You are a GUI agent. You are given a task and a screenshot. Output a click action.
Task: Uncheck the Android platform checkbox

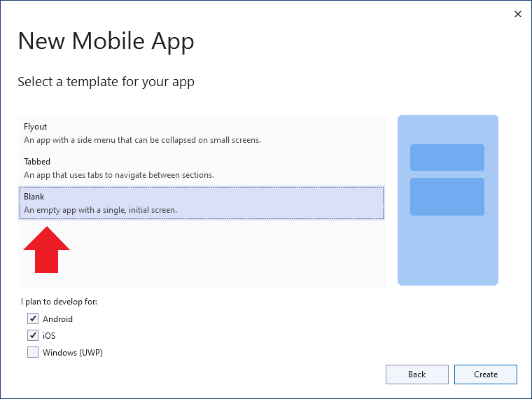pyautogui.click(x=33, y=318)
